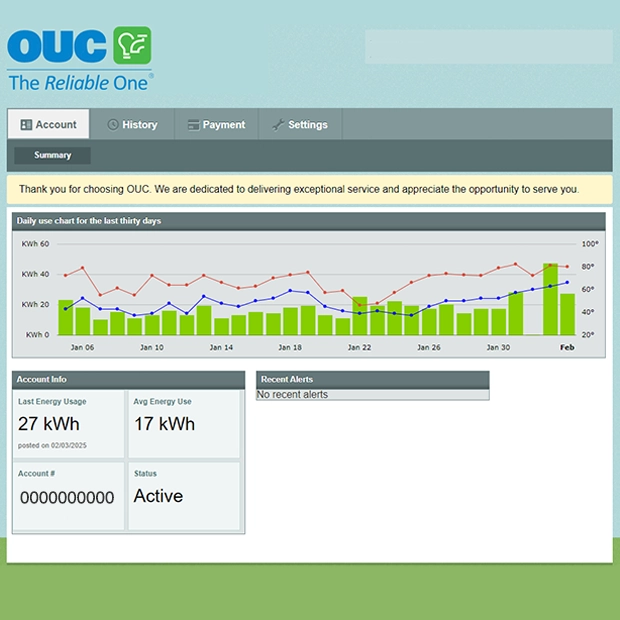The image size is (620, 620).
Task: Click the KWh 60 axis label
Action: point(35,244)
